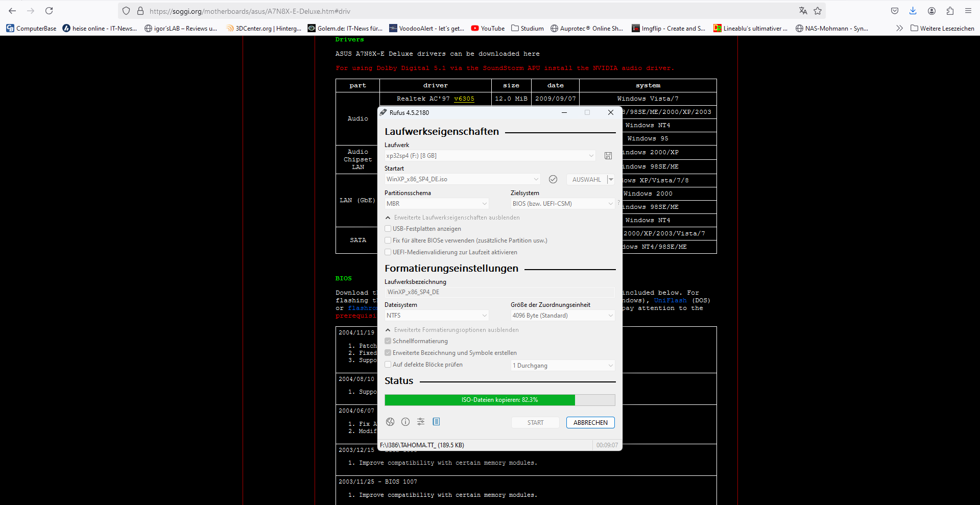Open the YouTube bookmark

point(487,29)
